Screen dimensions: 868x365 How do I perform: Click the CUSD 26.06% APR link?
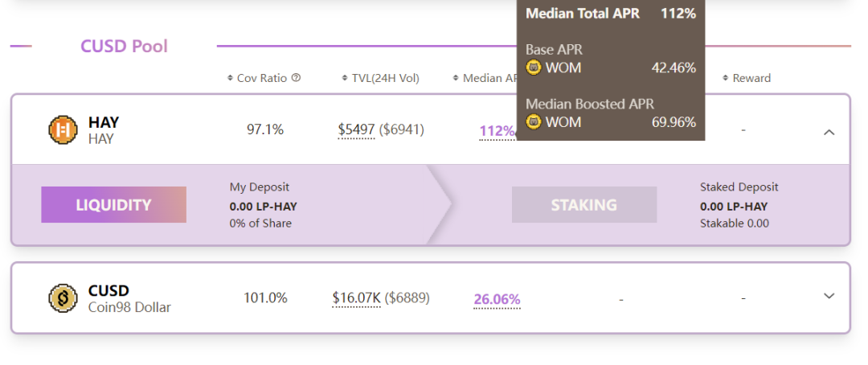[497, 300]
